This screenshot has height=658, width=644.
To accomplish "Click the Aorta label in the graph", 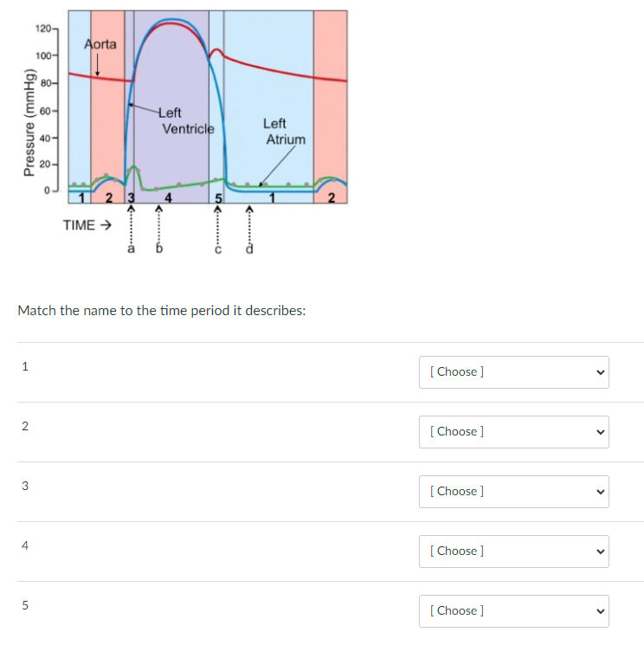I will 100,44.
